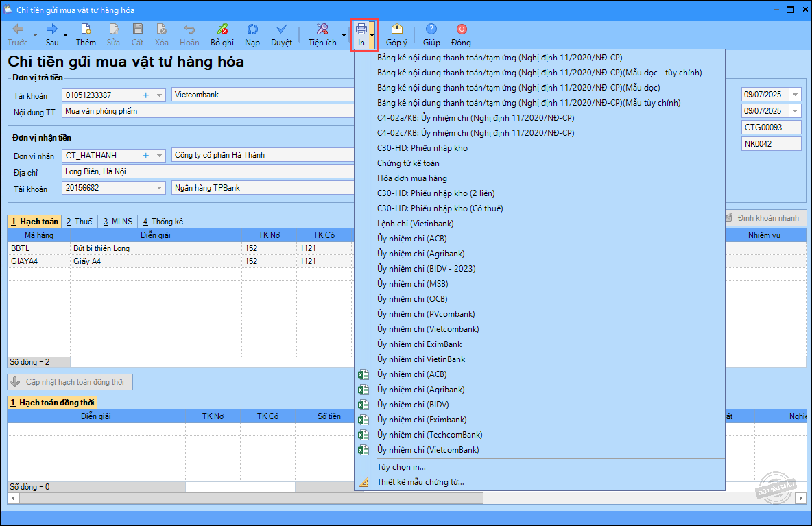This screenshot has height=526, width=812.
Task: Switch to the 2. Thuế tab
Action: (x=80, y=222)
